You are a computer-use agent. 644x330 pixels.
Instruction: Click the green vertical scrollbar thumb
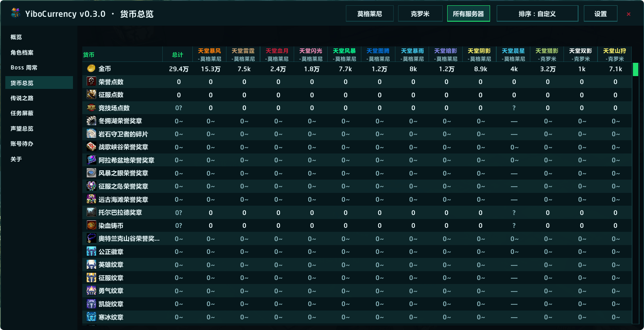(636, 69)
